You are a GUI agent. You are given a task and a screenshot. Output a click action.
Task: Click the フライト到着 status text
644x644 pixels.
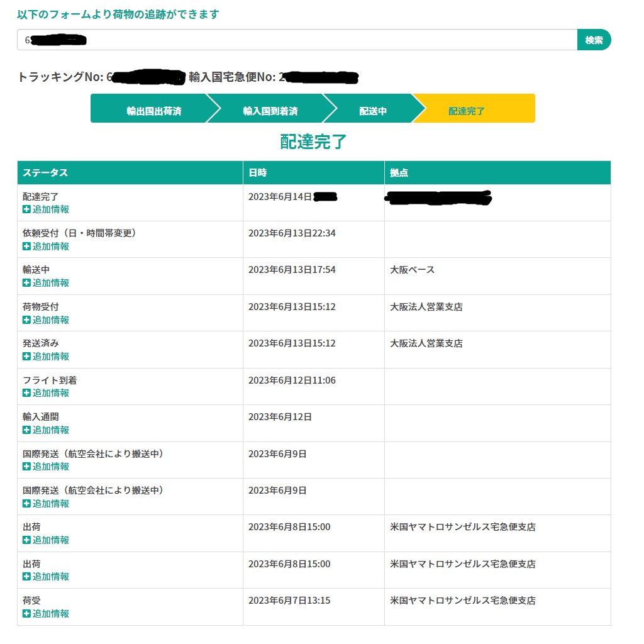tap(50, 380)
